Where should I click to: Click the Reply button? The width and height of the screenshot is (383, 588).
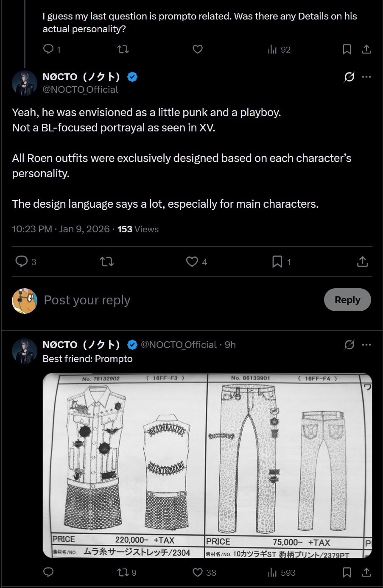[x=347, y=300]
